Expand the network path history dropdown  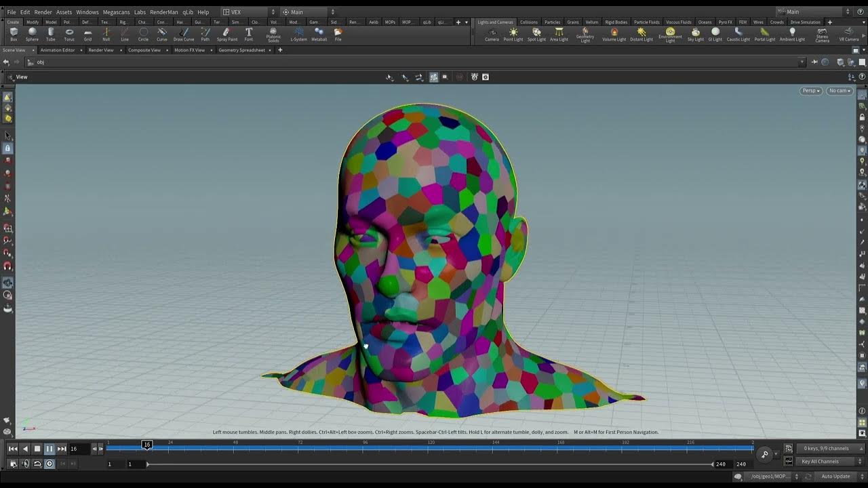point(802,62)
